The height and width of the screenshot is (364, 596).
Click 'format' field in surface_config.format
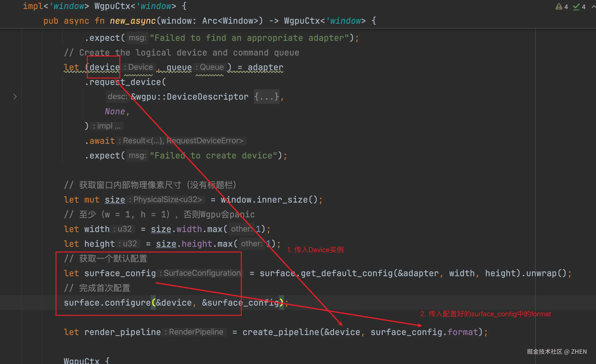[462, 332]
